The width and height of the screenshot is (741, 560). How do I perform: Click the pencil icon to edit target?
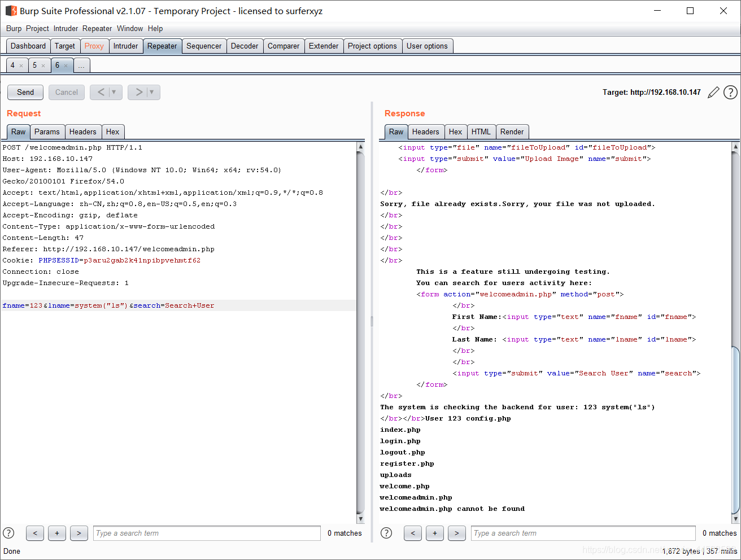tap(713, 92)
